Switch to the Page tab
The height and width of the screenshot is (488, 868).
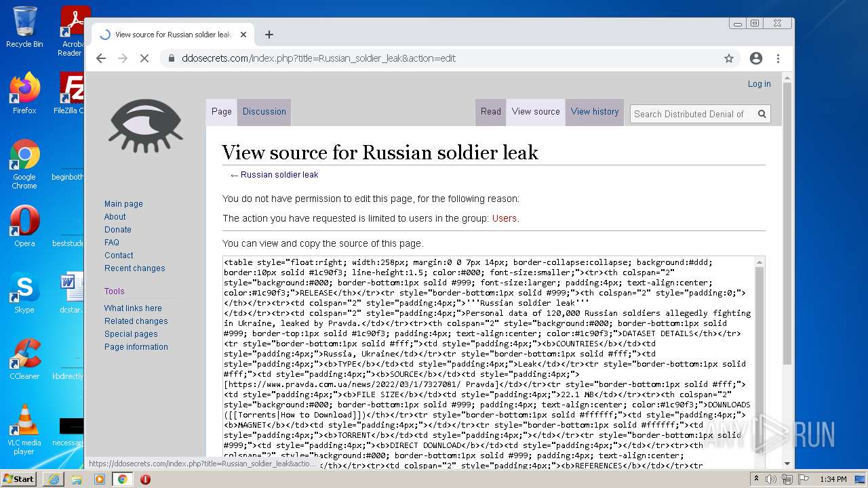click(x=222, y=112)
